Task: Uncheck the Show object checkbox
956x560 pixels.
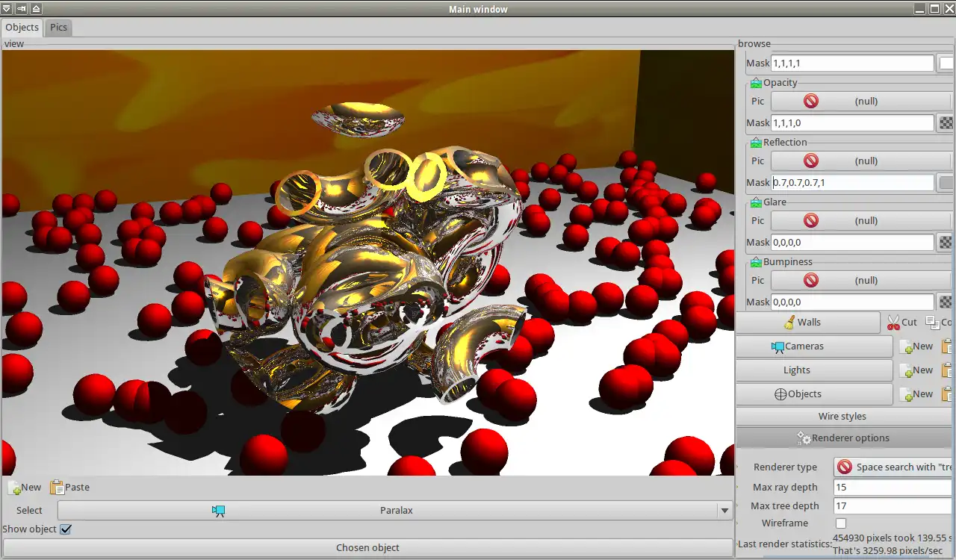Action: click(x=66, y=529)
